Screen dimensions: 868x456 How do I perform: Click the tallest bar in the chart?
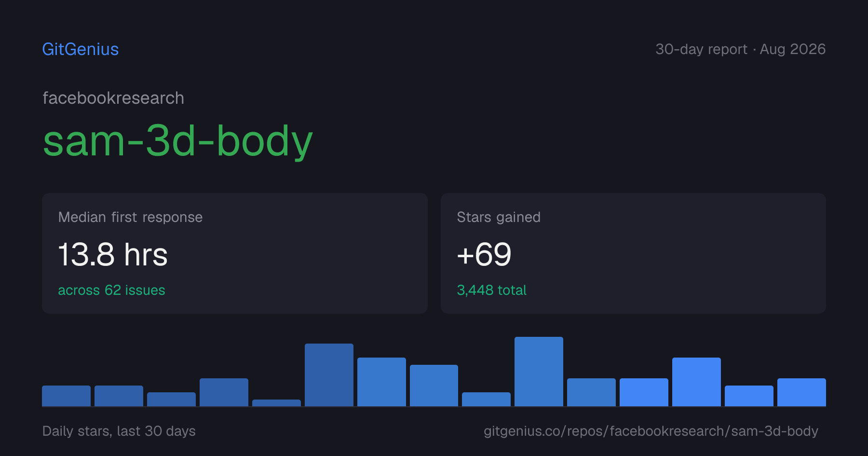click(539, 372)
